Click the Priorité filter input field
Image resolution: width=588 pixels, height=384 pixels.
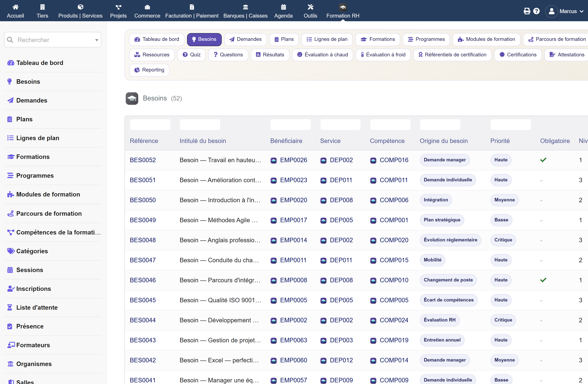pos(511,125)
